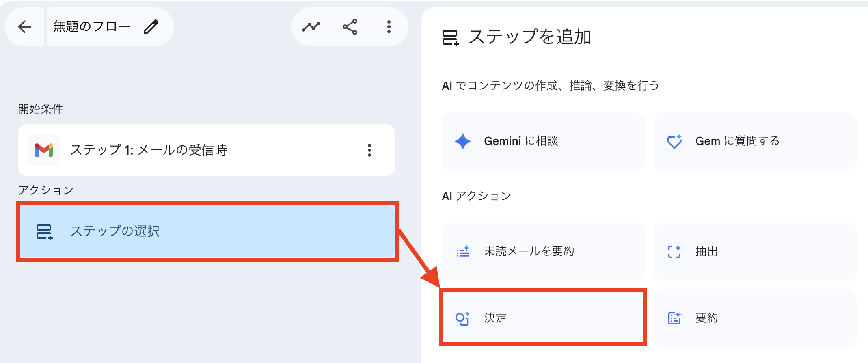The image size is (868, 363).
Task: Click the add-step icon in ステップの選択
Action: (44, 232)
